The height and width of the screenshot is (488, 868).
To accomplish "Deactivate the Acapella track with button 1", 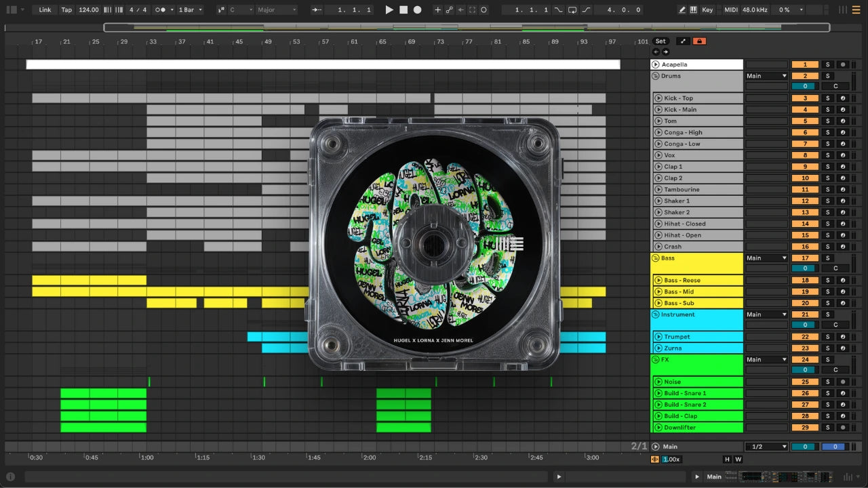I will tap(805, 65).
